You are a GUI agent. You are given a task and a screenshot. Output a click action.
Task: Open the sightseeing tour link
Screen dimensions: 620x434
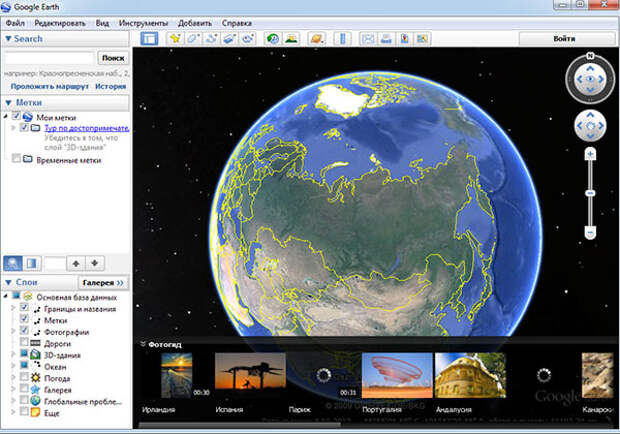point(87,128)
